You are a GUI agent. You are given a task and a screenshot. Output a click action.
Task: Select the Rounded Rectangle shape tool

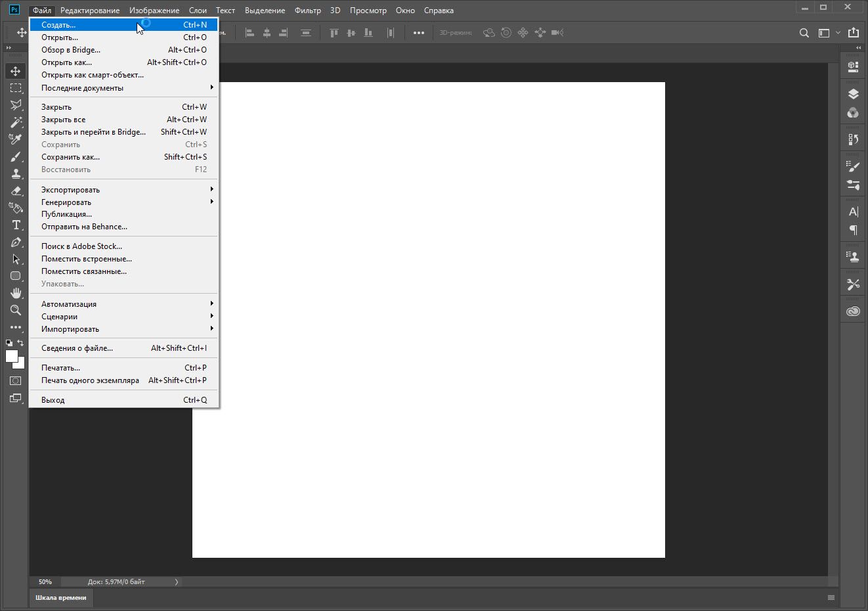(x=16, y=276)
